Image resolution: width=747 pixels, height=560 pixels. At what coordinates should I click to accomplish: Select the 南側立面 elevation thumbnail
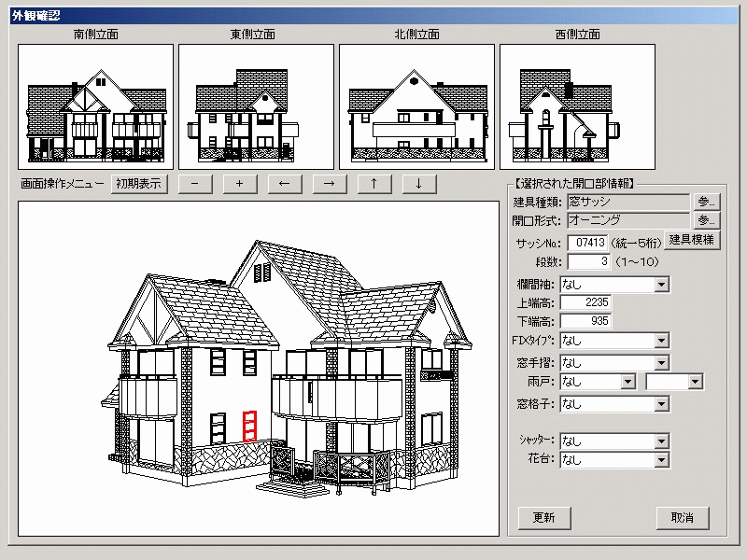point(96,105)
